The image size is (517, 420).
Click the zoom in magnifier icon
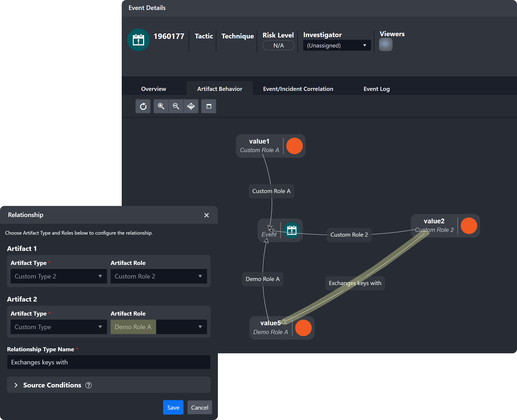tap(161, 106)
